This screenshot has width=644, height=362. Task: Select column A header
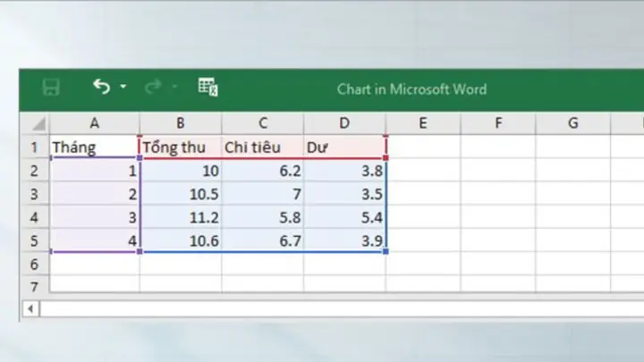point(95,123)
